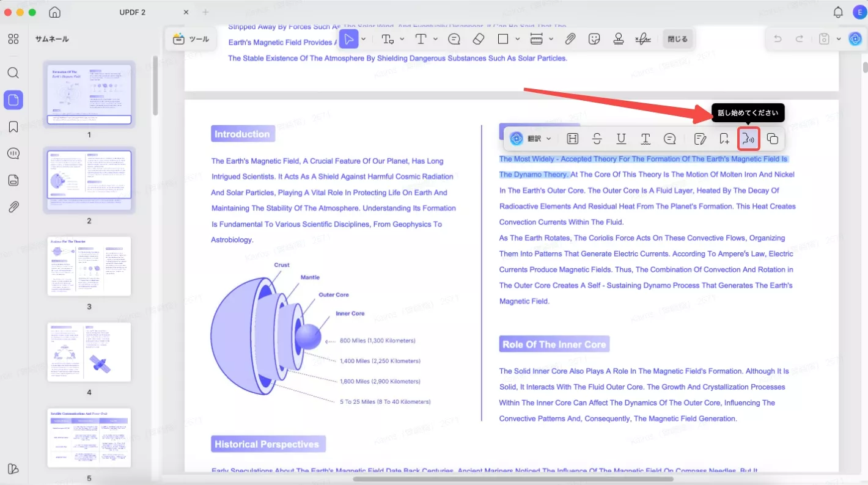
Task: Click the "800 Miles (1,300 Kilometers)" label
Action: click(378, 341)
